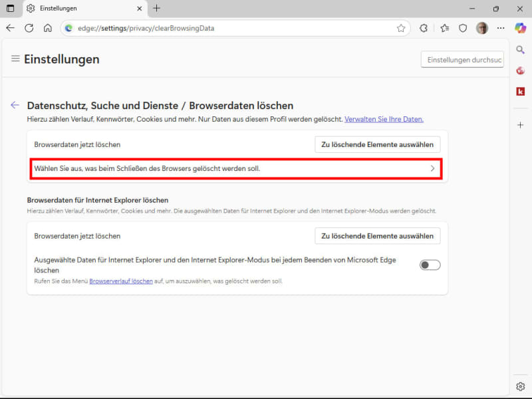This screenshot has width=532, height=399.
Task: Reload the page with the refresh icon
Action: tap(29, 29)
